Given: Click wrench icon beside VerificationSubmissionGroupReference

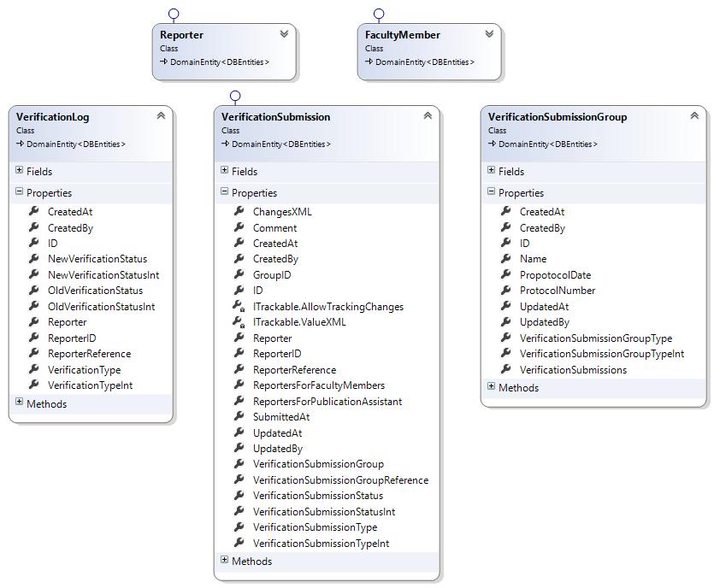Looking at the screenshot, I should (x=239, y=479).
